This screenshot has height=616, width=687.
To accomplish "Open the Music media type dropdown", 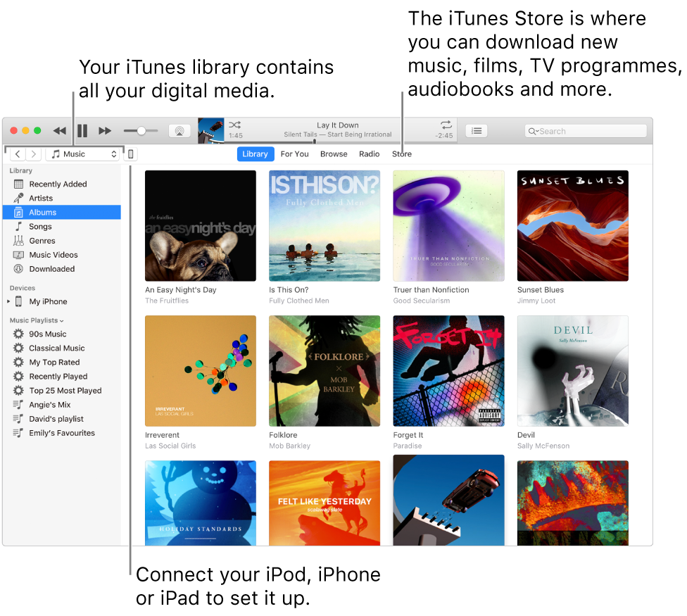I will point(83,154).
